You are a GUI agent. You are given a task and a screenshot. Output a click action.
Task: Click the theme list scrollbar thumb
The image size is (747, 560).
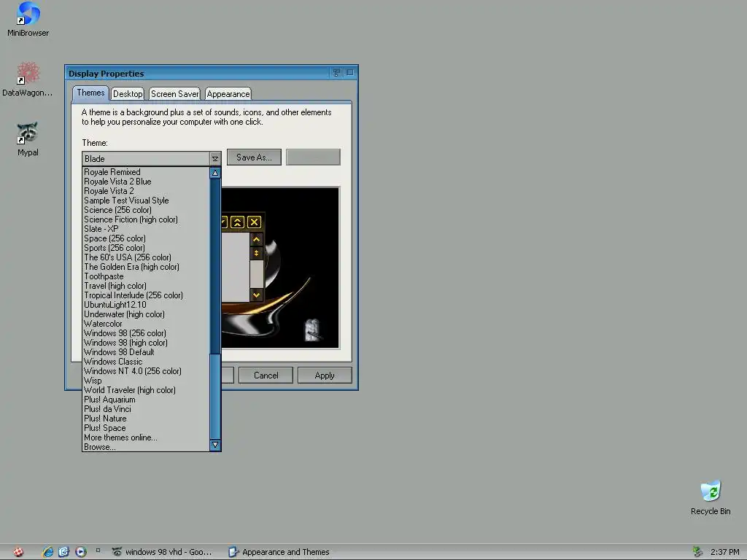coord(215,397)
